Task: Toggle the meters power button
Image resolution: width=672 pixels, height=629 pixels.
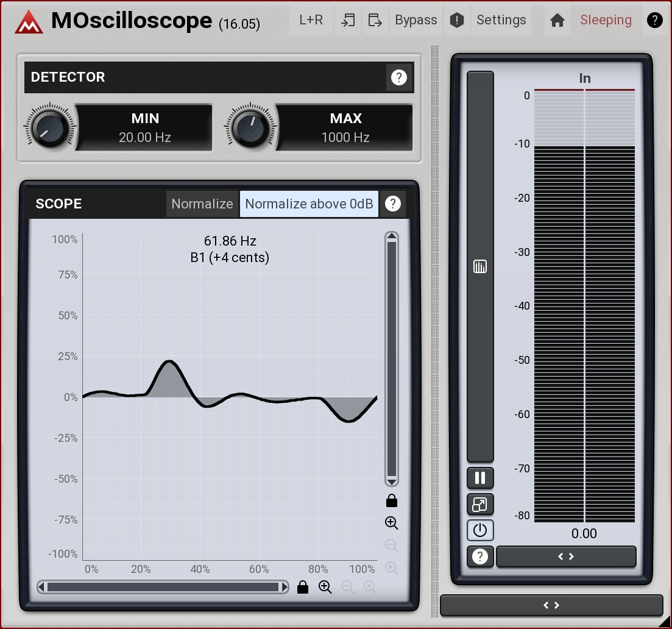Action: 480,530
